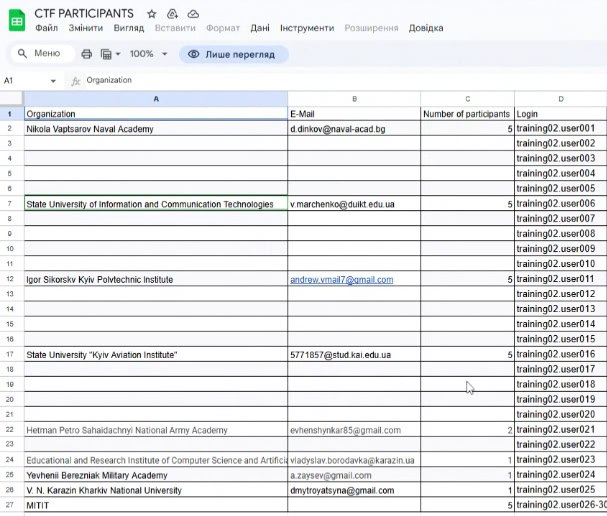Star the CTF PARTICIPANTS document

[151, 13]
